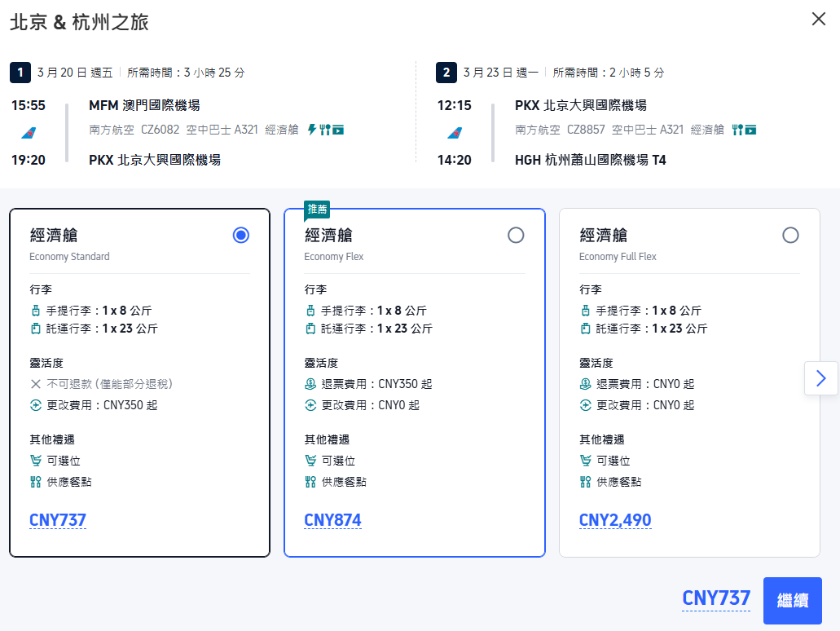Select the Economy Flex fare option

tap(516, 235)
